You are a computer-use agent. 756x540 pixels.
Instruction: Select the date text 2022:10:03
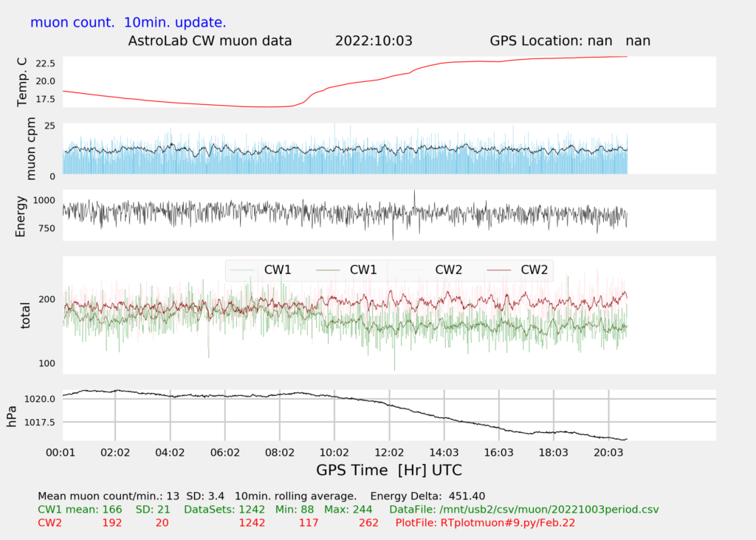(374, 41)
